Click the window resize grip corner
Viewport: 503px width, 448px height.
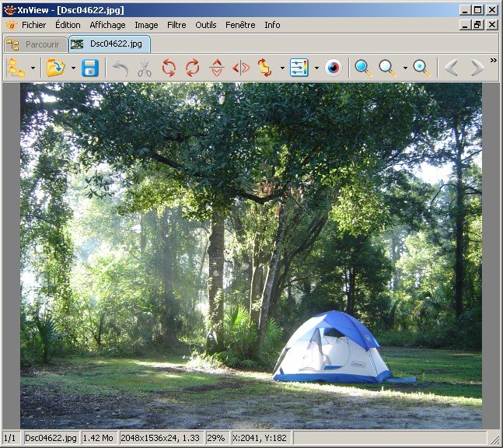tap(494, 439)
